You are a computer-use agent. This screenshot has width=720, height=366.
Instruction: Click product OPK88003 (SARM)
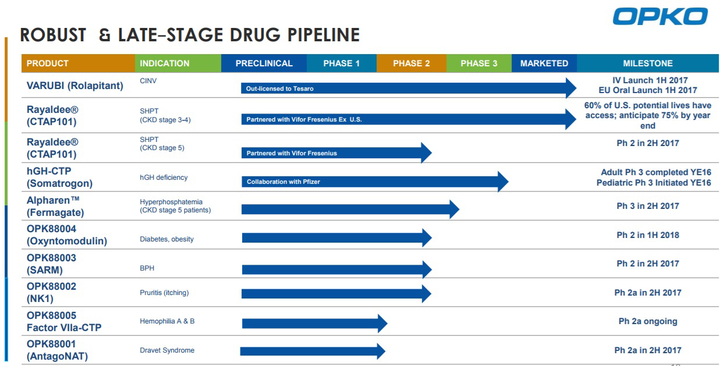click(51, 264)
